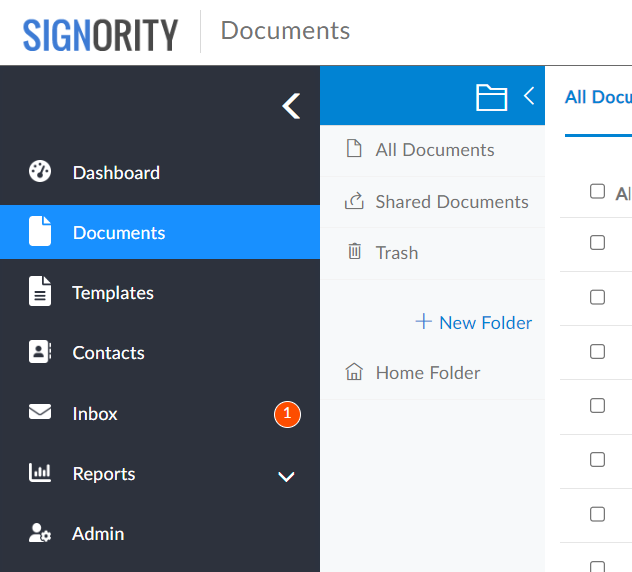Click the Inbox envelope icon
Viewport: 632px width, 572px height.
[40, 412]
